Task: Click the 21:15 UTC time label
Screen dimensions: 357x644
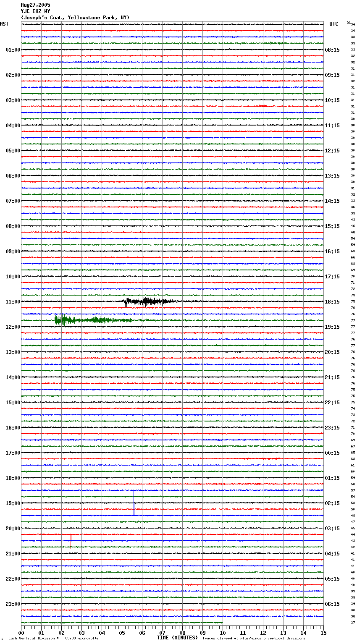Action: [x=332, y=377]
